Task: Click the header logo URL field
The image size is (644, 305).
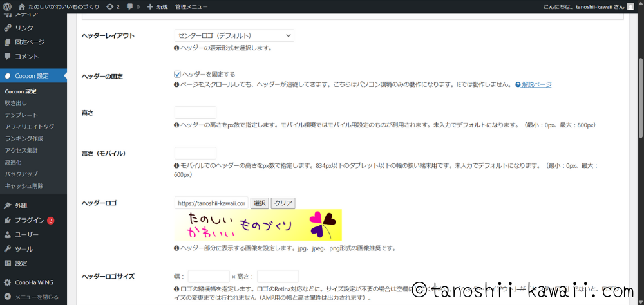Action: pos(211,203)
